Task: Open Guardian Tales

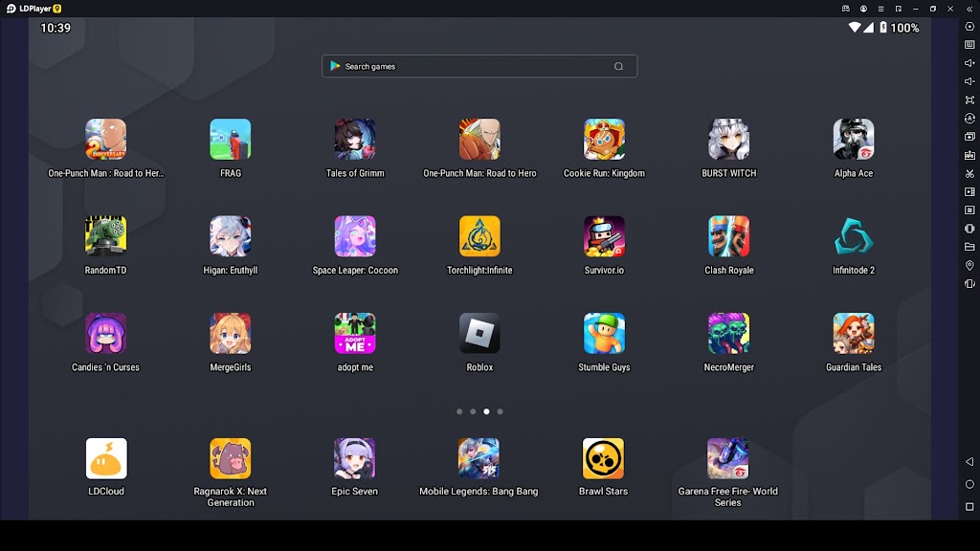Action: point(854,334)
